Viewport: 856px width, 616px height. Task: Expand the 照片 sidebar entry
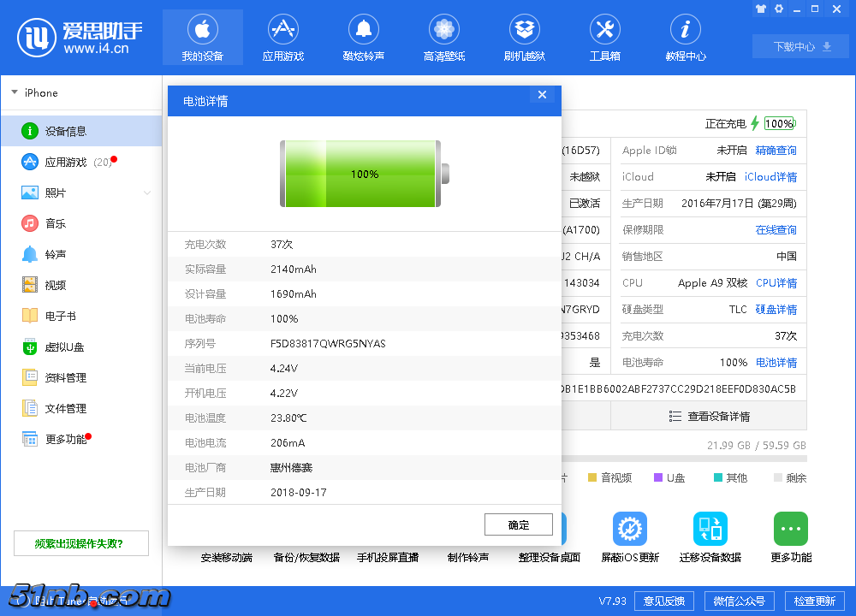tap(146, 192)
